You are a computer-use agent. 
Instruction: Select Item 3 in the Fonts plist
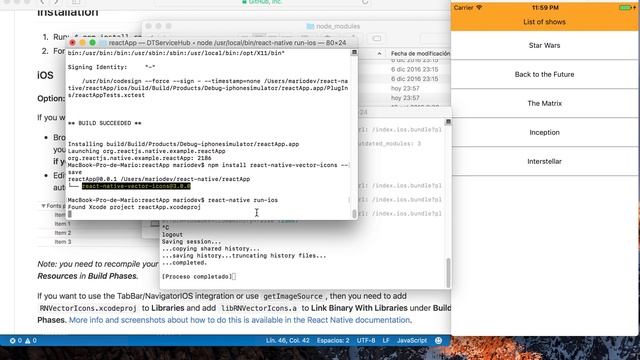point(62,242)
